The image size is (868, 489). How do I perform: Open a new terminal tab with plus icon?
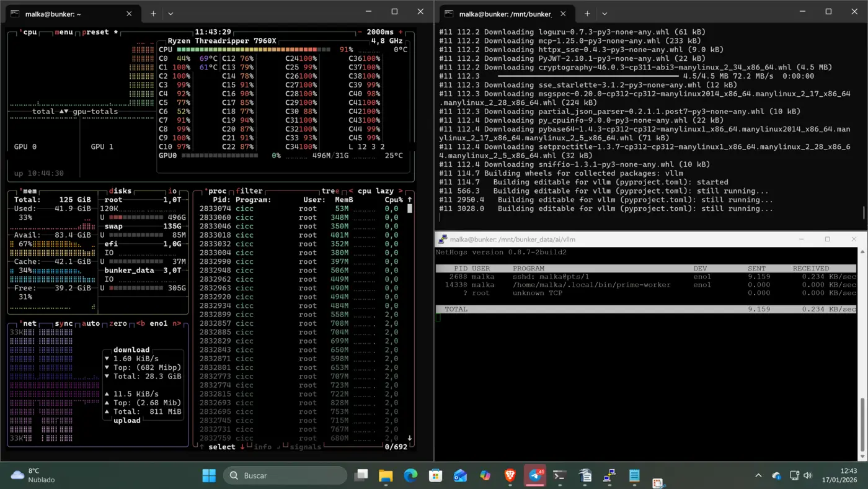pyautogui.click(x=153, y=13)
